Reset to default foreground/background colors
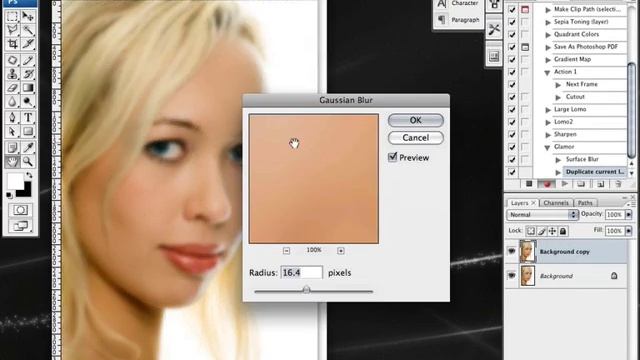Screen dimensions: 640x360 tap(9, 195)
